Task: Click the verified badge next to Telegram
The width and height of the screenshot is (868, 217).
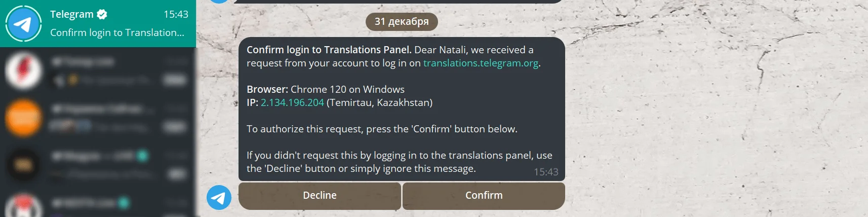Action: click(x=102, y=14)
